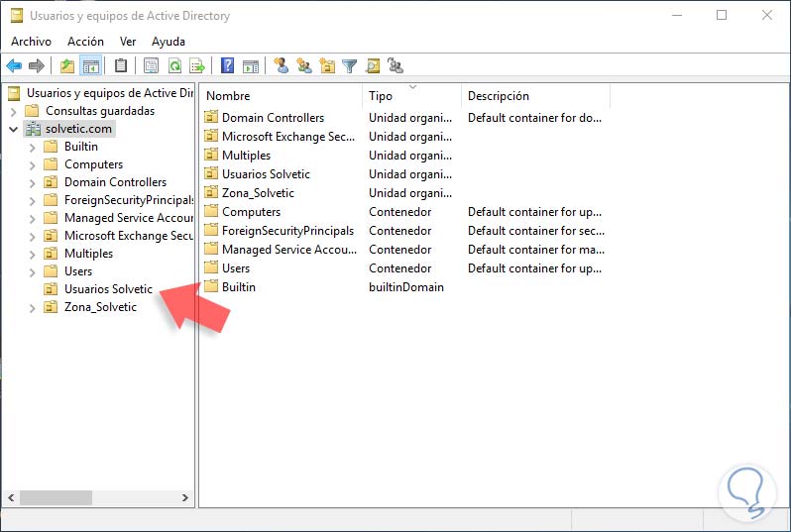This screenshot has height=532, width=791.
Task: Select Microsoft Exchange Sec... row in list
Action: click(x=288, y=137)
